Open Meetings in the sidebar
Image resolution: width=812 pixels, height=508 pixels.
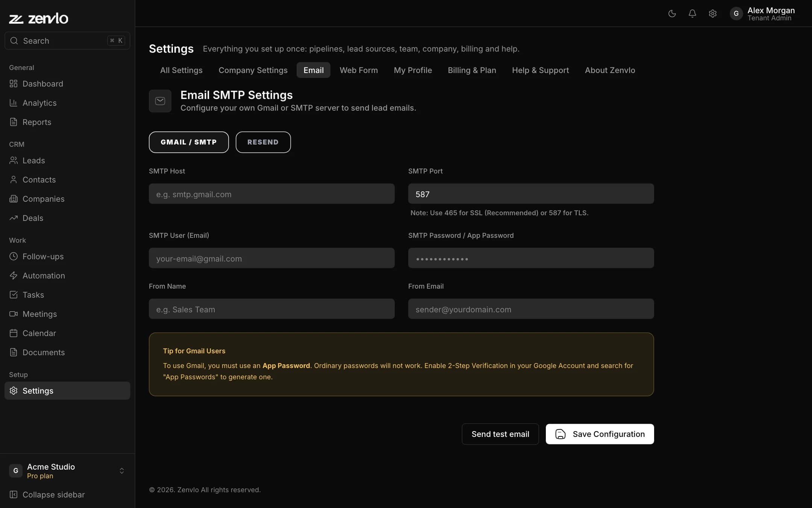67,314
